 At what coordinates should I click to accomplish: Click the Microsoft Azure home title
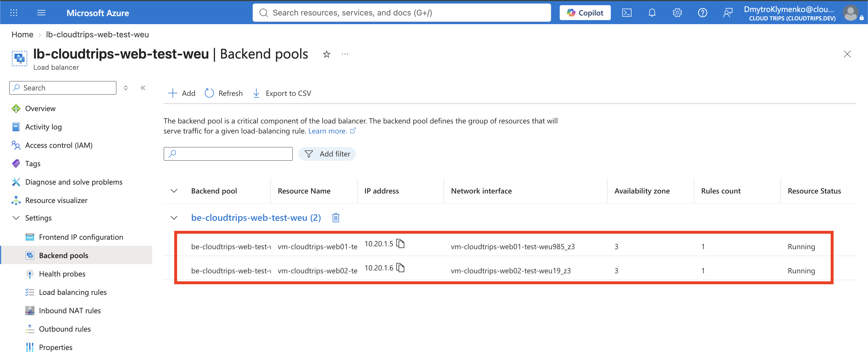click(98, 13)
